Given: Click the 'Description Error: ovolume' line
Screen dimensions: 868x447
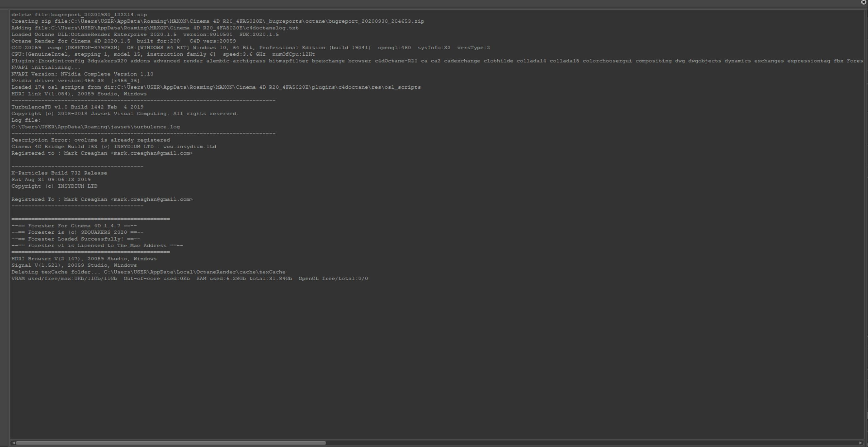Looking at the screenshot, I should [x=91, y=140].
